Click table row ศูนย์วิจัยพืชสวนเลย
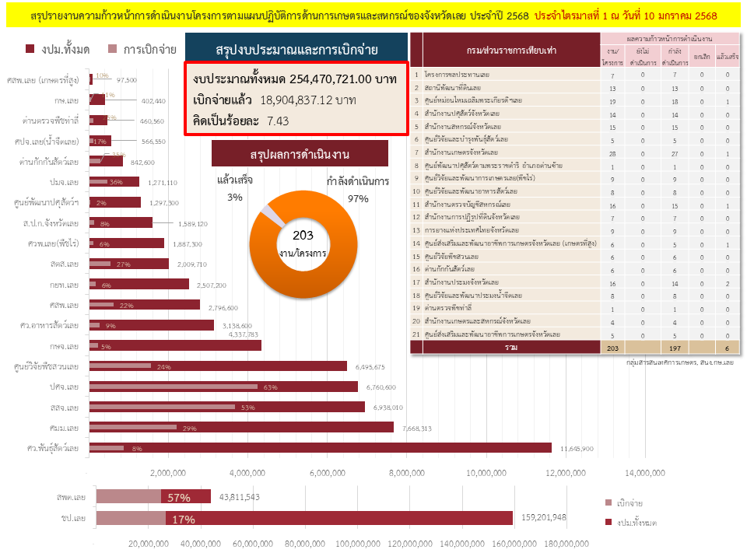The image size is (747, 560). tap(575, 256)
